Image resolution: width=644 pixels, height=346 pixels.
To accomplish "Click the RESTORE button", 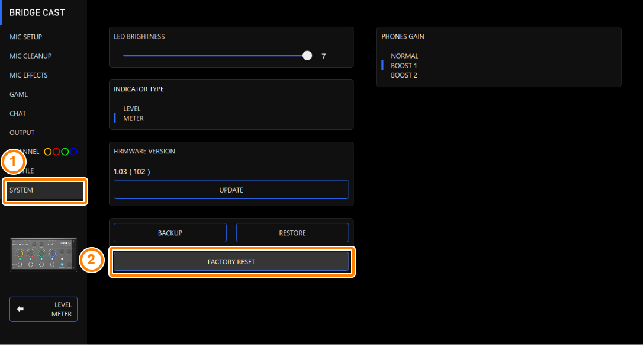I will coord(292,233).
